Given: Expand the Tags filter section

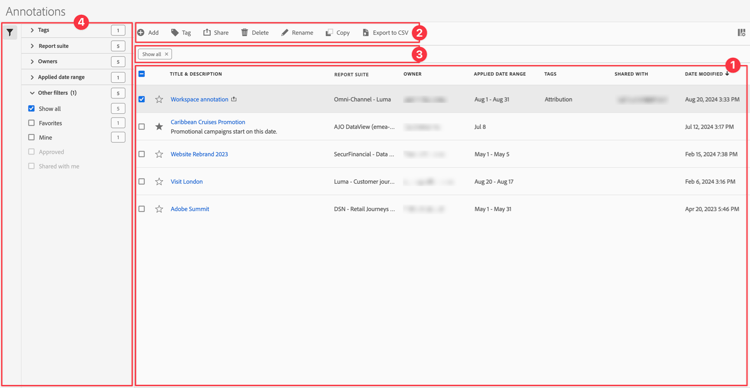Looking at the screenshot, I should tap(32, 30).
